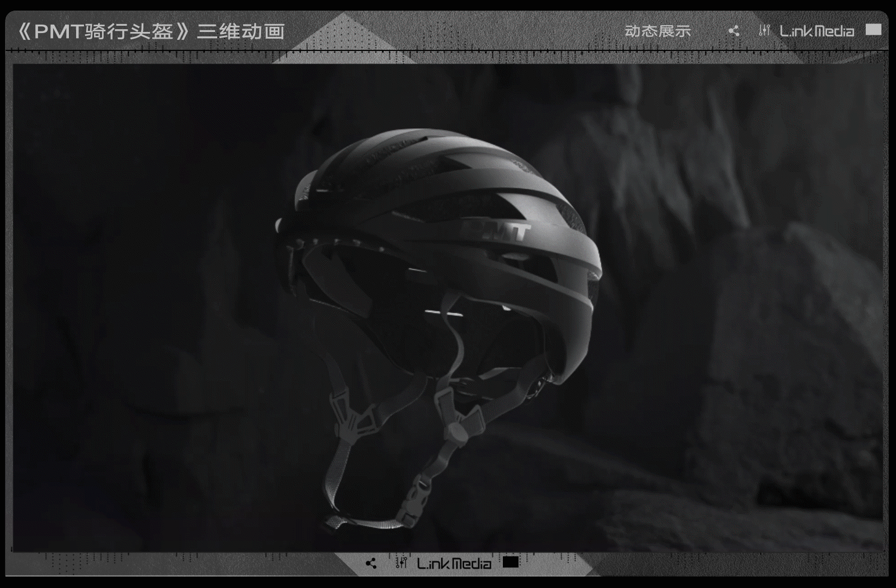Click the share icon in the top bar

[x=734, y=31]
